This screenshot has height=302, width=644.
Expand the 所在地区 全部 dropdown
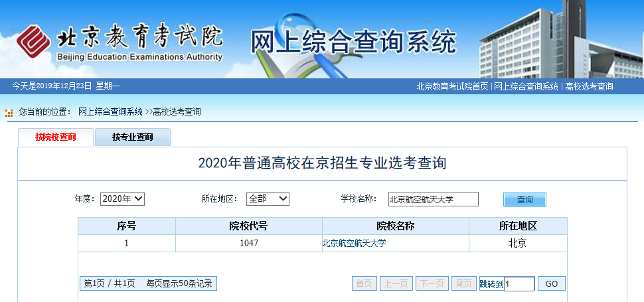(x=268, y=199)
